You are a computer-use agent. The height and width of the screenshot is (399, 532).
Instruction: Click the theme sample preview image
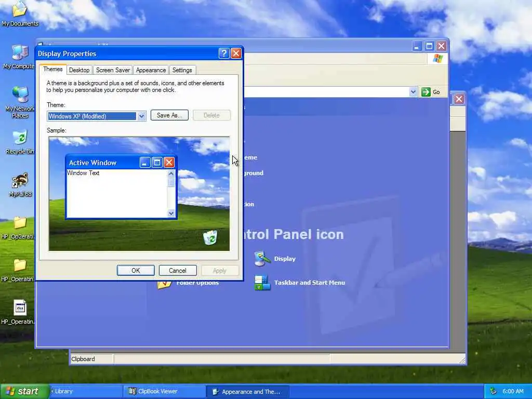click(139, 194)
